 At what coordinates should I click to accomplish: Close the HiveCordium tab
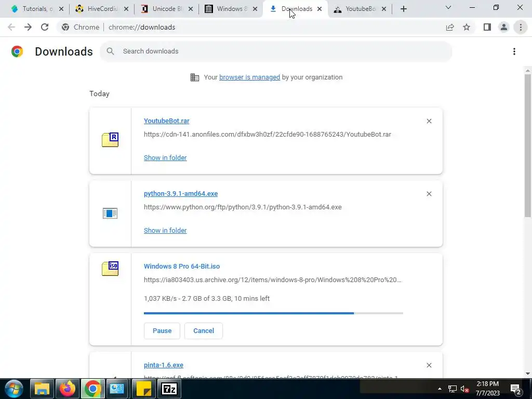[126, 9]
